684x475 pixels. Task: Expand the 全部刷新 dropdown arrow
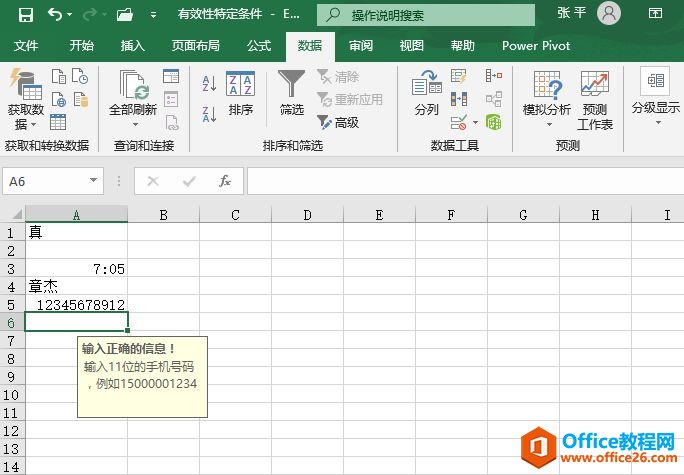point(135,124)
